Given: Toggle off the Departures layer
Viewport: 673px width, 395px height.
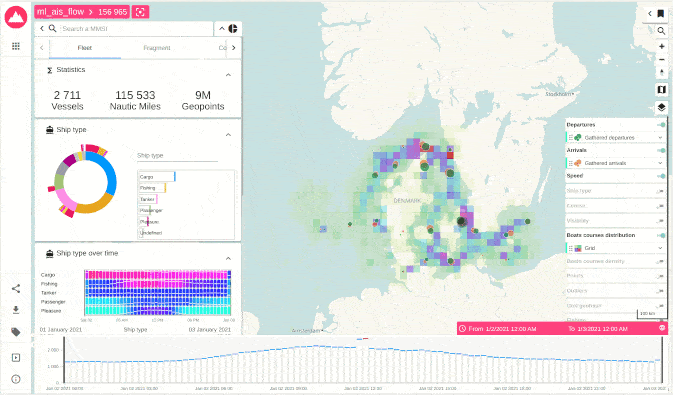Looking at the screenshot, I should pyautogui.click(x=661, y=125).
